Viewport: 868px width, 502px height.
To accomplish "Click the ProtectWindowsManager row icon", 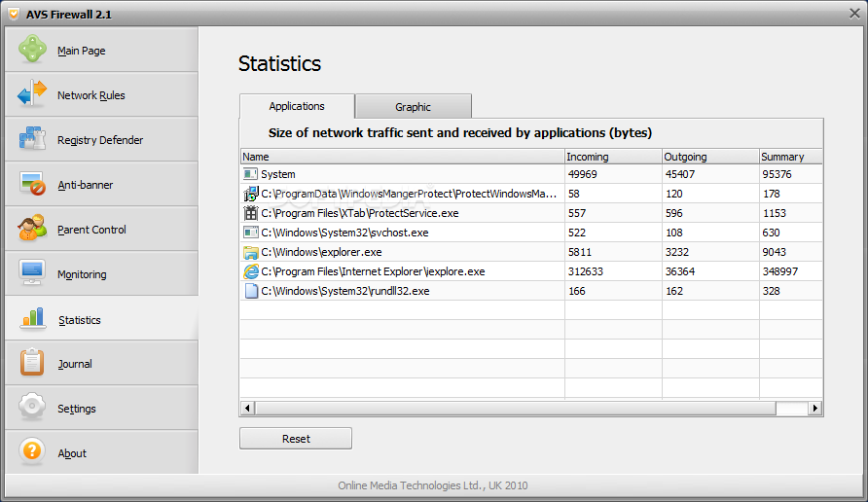I will click(x=250, y=194).
